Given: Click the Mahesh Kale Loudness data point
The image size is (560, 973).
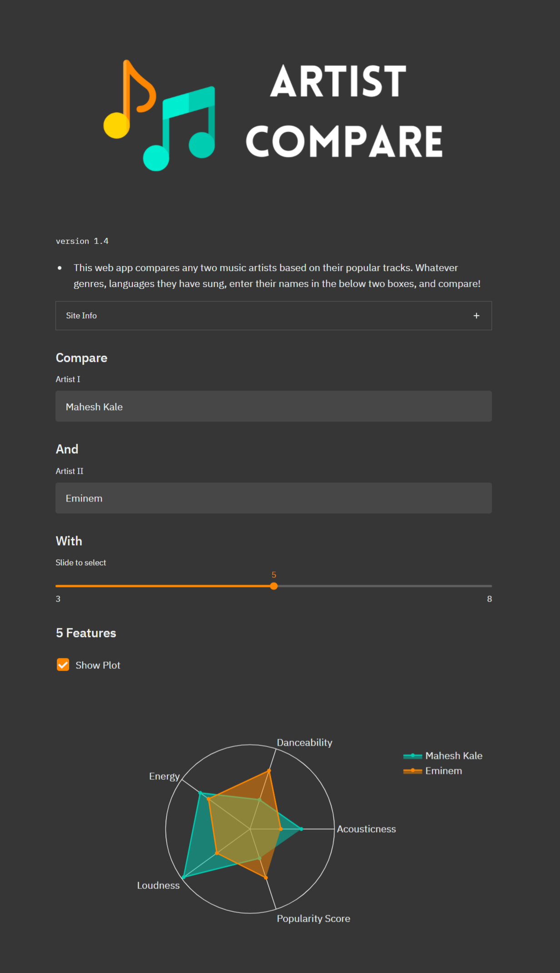Looking at the screenshot, I should click(x=183, y=878).
